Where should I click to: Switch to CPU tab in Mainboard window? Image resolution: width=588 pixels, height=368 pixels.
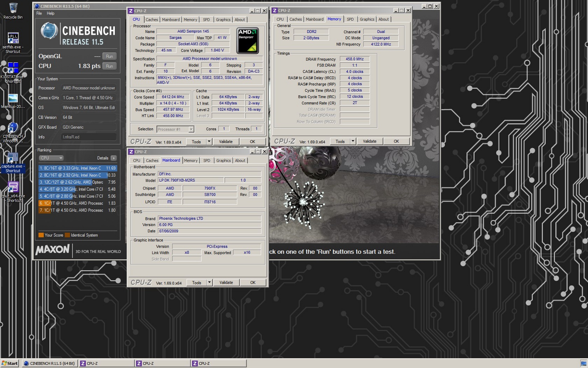pos(136,160)
